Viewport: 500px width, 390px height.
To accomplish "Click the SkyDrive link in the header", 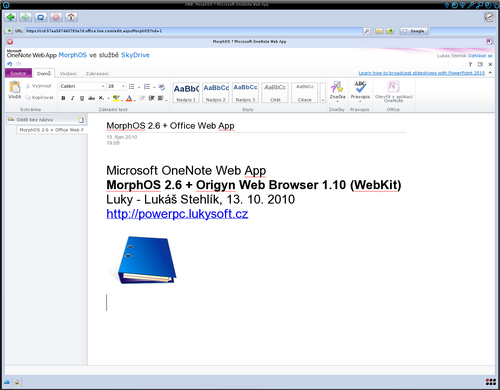I will [135, 55].
